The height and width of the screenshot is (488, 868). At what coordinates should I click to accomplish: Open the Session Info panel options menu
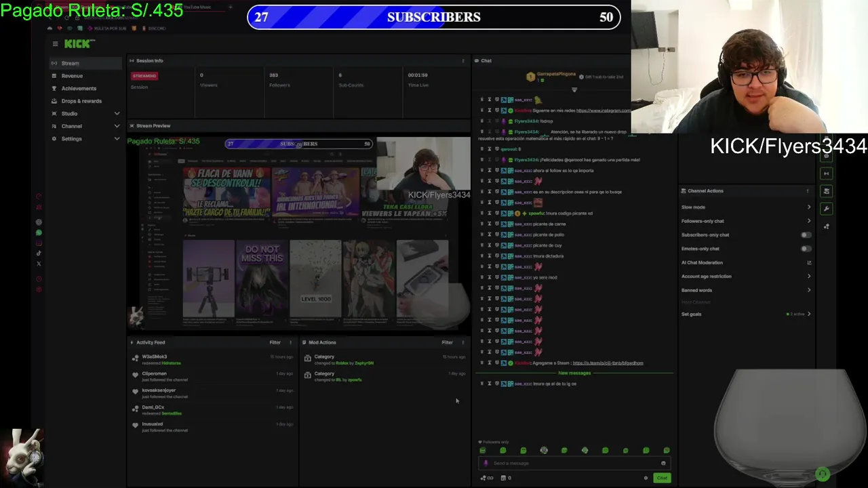463,60
